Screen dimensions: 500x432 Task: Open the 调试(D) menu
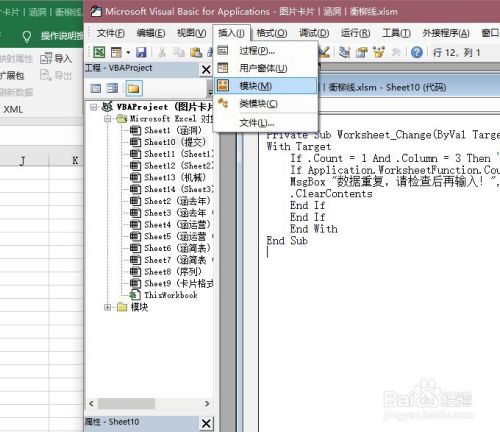point(314,33)
